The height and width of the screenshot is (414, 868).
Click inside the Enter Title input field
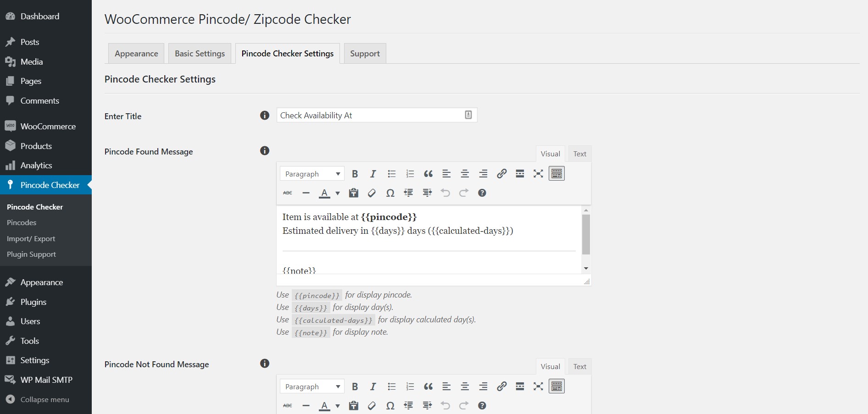pyautogui.click(x=372, y=115)
